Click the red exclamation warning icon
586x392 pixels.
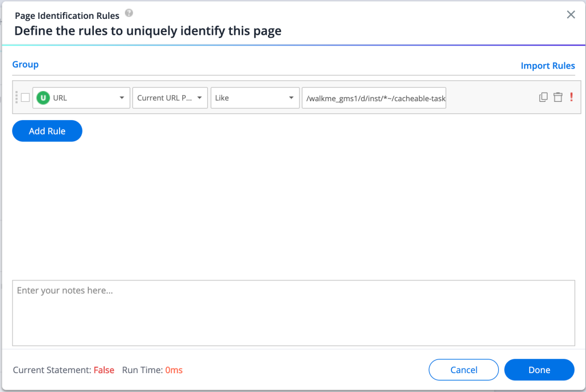click(x=571, y=98)
